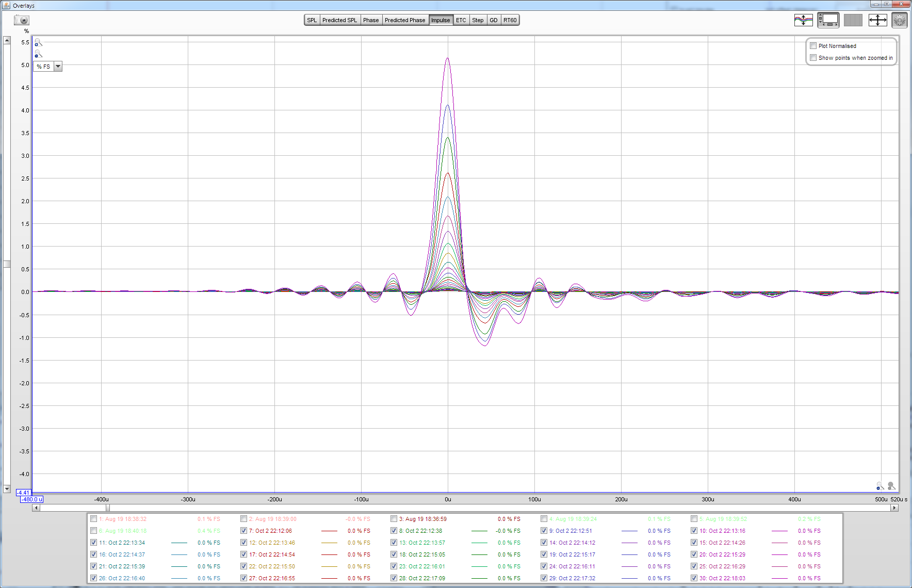Switch to the Predicted SPL tab
This screenshot has height=588, width=912.
(x=340, y=20)
